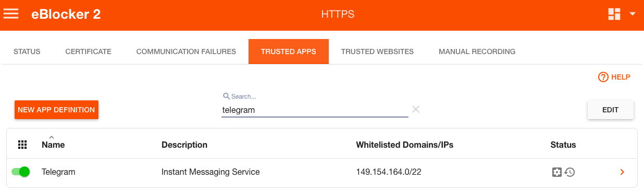Open the dashboard grid icon
The width and height of the screenshot is (644, 194).
(x=614, y=14)
